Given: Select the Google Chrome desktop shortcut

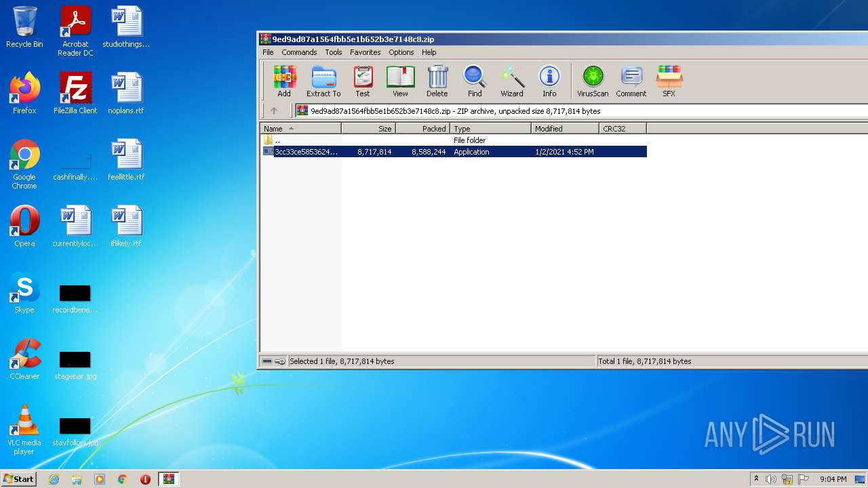Looking at the screenshot, I should click(24, 164).
